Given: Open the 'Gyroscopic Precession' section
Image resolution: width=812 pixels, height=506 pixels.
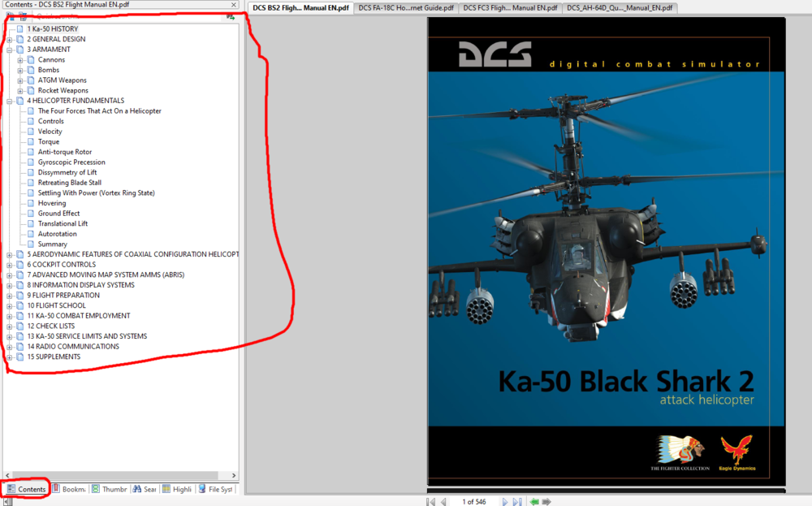Looking at the screenshot, I should click(71, 162).
